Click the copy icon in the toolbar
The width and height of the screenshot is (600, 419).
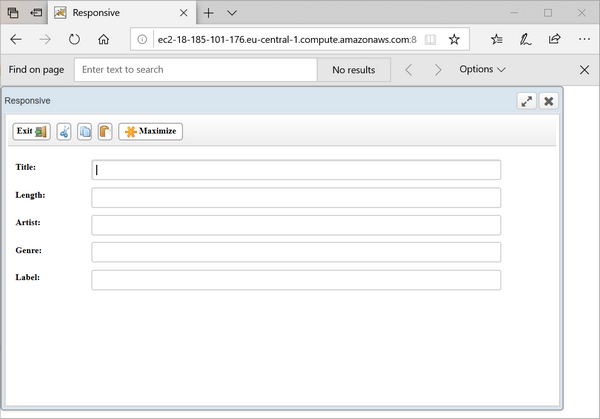pyautogui.click(x=85, y=131)
